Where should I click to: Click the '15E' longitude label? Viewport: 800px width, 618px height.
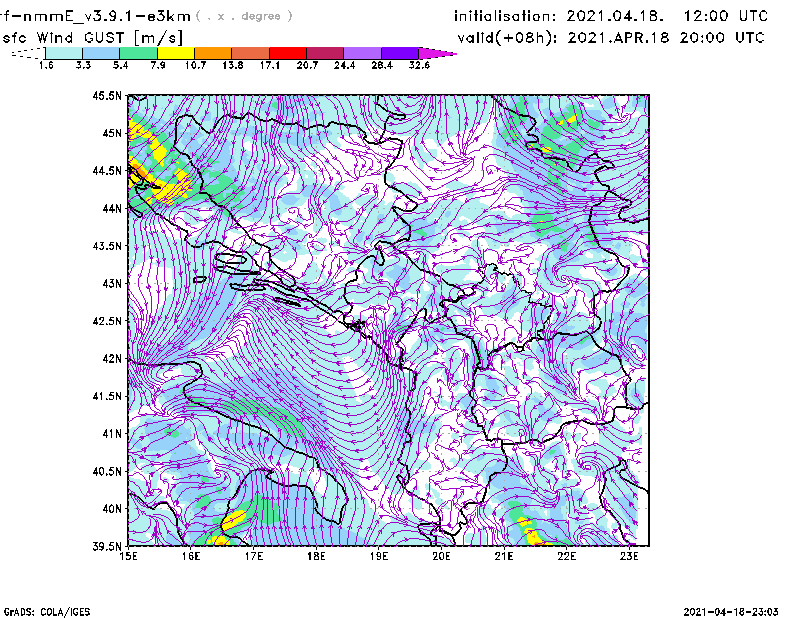coord(128,556)
